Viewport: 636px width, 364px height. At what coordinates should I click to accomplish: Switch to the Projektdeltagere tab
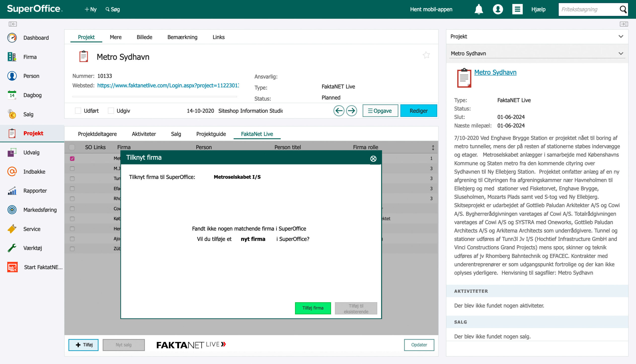click(x=97, y=134)
